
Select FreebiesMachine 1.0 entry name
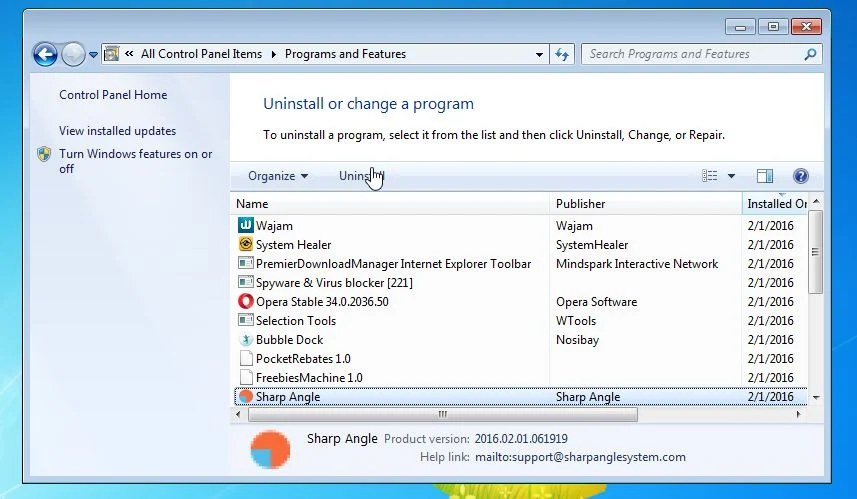pyautogui.click(x=309, y=378)
